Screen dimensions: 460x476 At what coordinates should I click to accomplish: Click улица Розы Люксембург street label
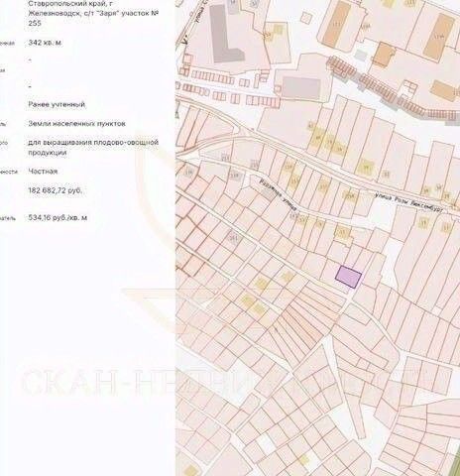click(408, 202)
